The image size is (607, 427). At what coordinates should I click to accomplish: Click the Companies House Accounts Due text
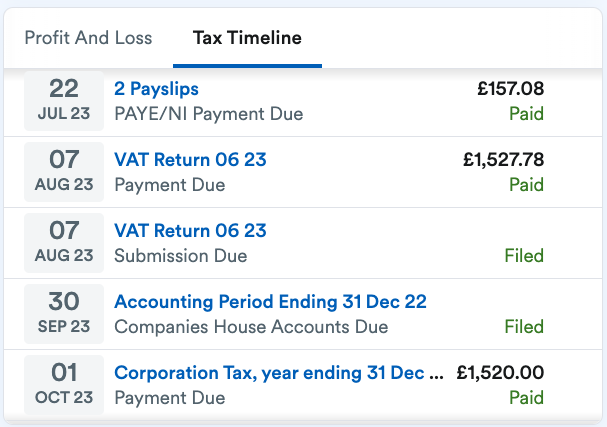[x=251, y=327]
